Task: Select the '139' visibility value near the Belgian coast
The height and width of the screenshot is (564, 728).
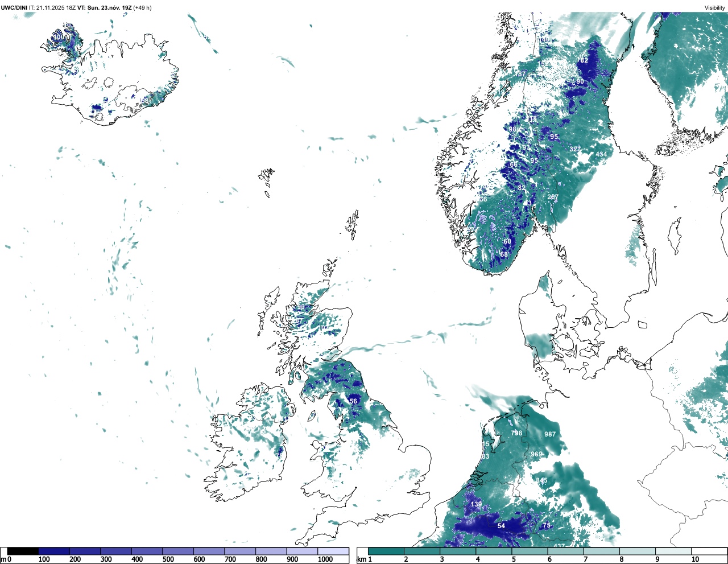Action: pos(477,505)
